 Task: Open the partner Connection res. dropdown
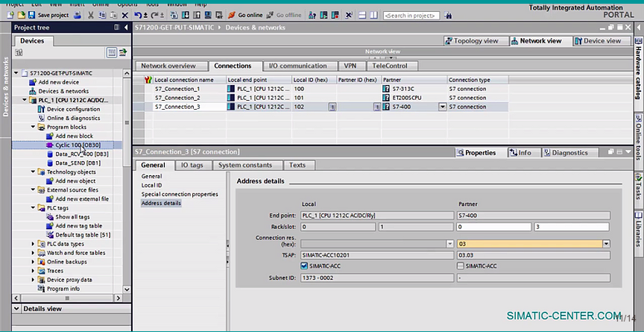pos(607,243)
